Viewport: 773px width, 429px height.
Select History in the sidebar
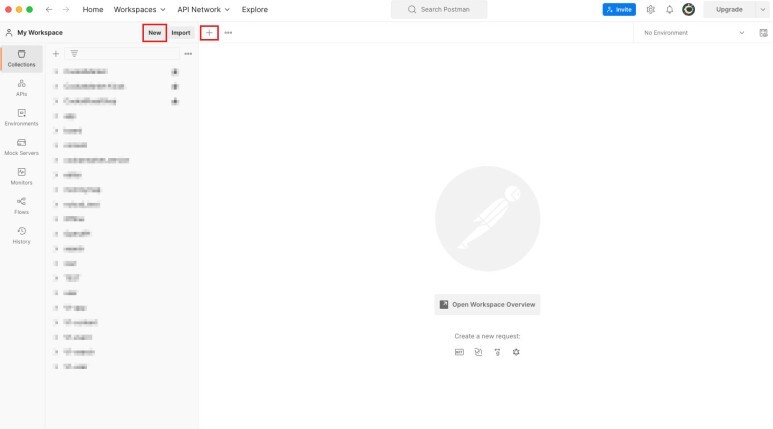22,236
